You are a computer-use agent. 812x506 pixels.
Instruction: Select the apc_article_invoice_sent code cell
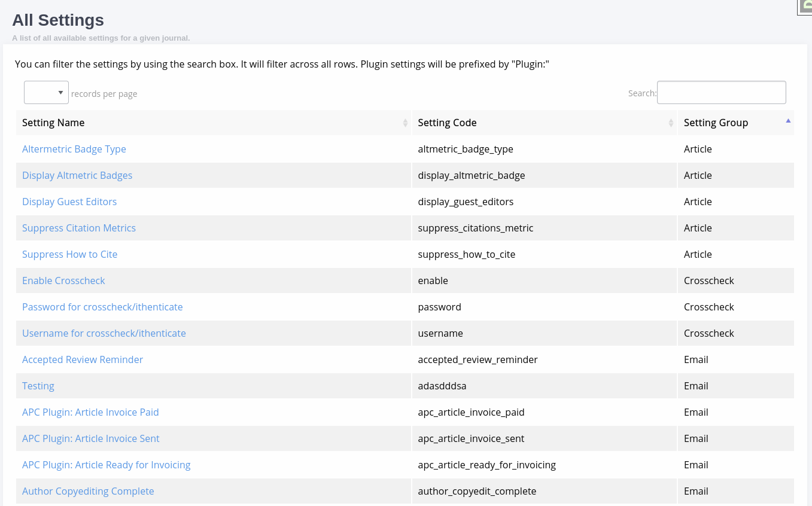pyautogui.click(x=545, y=438)
